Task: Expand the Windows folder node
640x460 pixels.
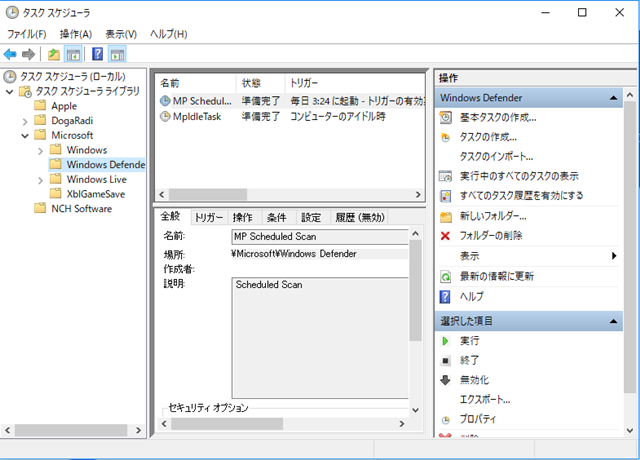Action: (x=40, y=151)
